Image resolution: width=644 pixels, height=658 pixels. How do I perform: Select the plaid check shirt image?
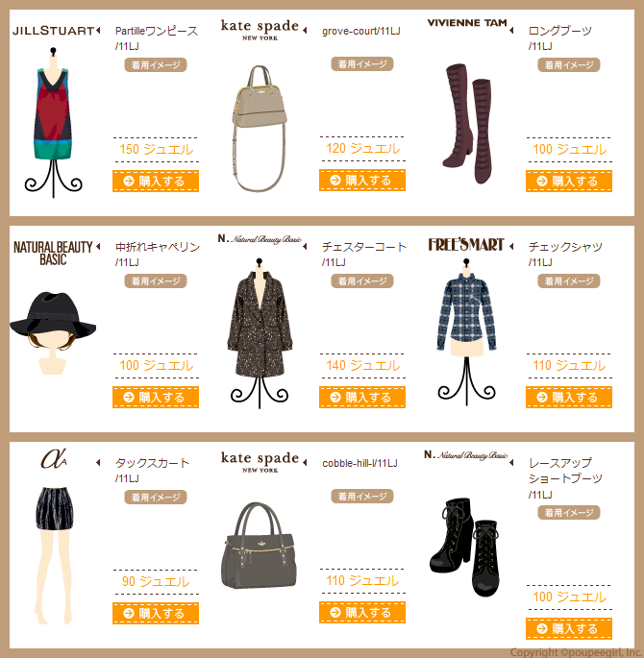click(x=466, y=331)
